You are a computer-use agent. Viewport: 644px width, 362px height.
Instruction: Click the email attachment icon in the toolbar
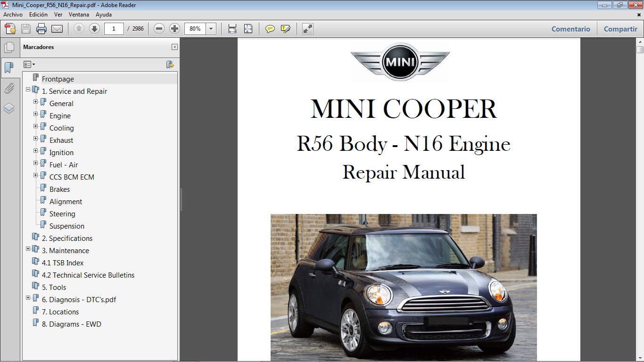pos(57,29)
